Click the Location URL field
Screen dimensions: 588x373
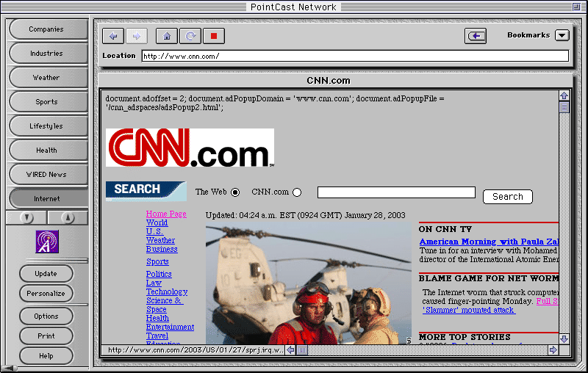coord(355,57)
